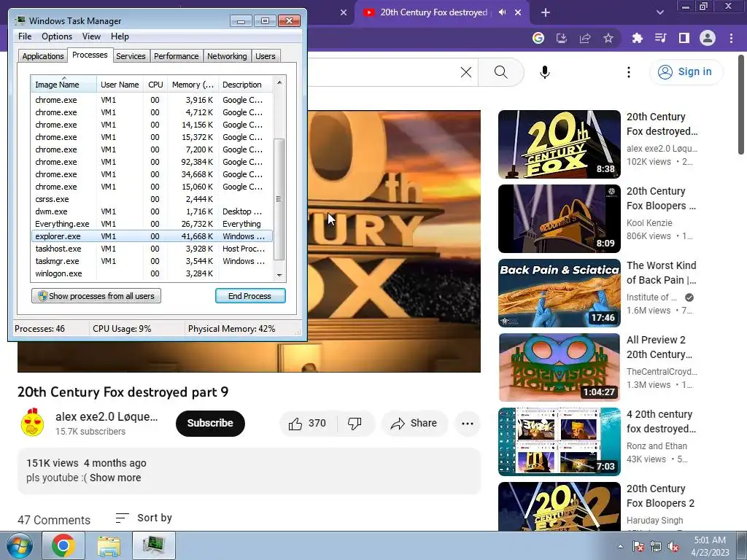Dislike the video with thumbs down
Screen dimensions: 747x560
click(355, 424)
